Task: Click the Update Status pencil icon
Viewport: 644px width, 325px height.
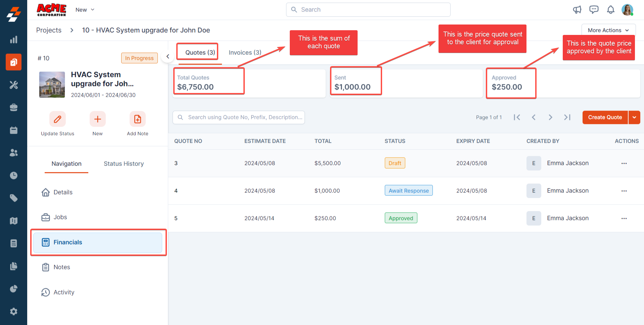Action: tap(57, 119)
